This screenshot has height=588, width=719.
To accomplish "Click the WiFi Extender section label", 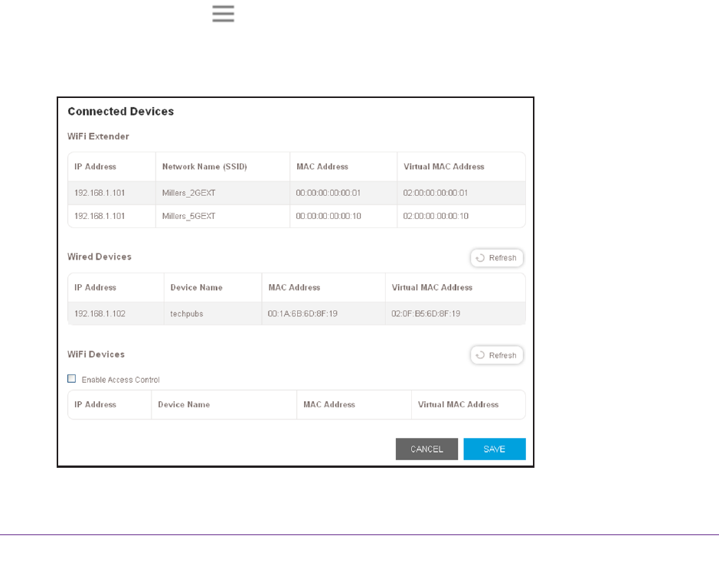I will tap(98, 136).
